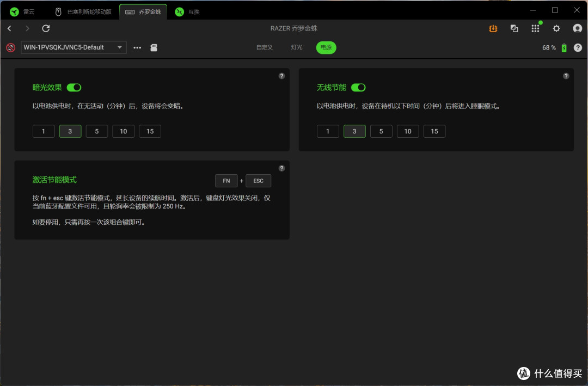This screenshot has height=386, width=588.
Task: Select the 电源 section
Action: (326, 47)
